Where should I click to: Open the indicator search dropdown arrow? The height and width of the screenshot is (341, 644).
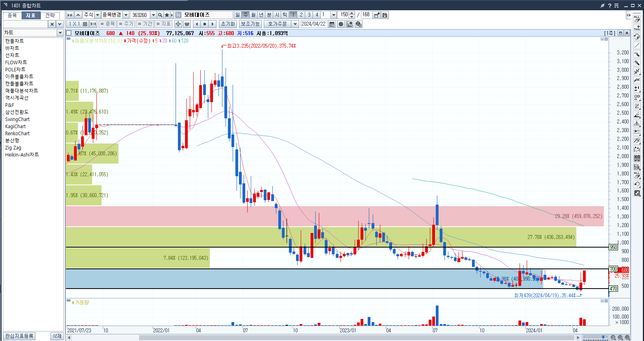click(x=60, y=24)
